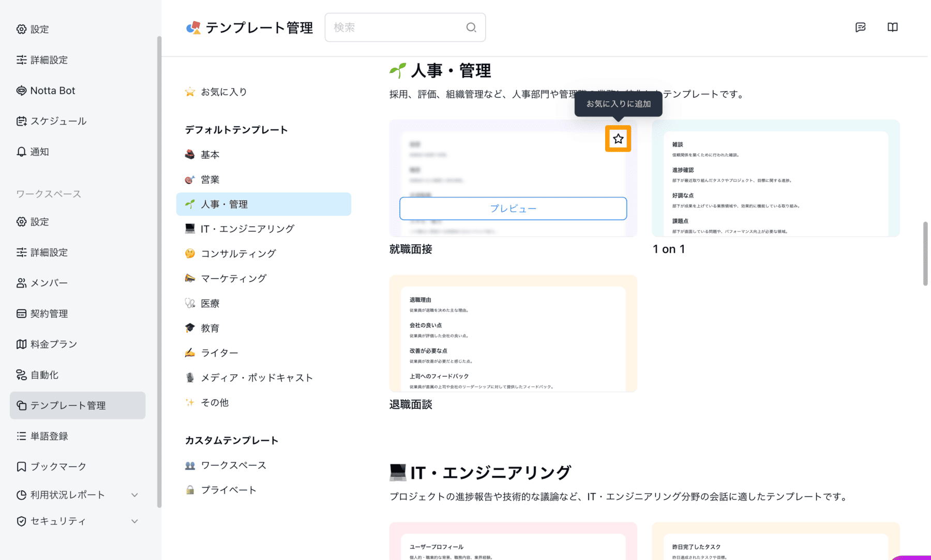Open personal 詳細設定 at the top of the sidebar
This screenshot has height=560, width=931.
click(78, 60)
